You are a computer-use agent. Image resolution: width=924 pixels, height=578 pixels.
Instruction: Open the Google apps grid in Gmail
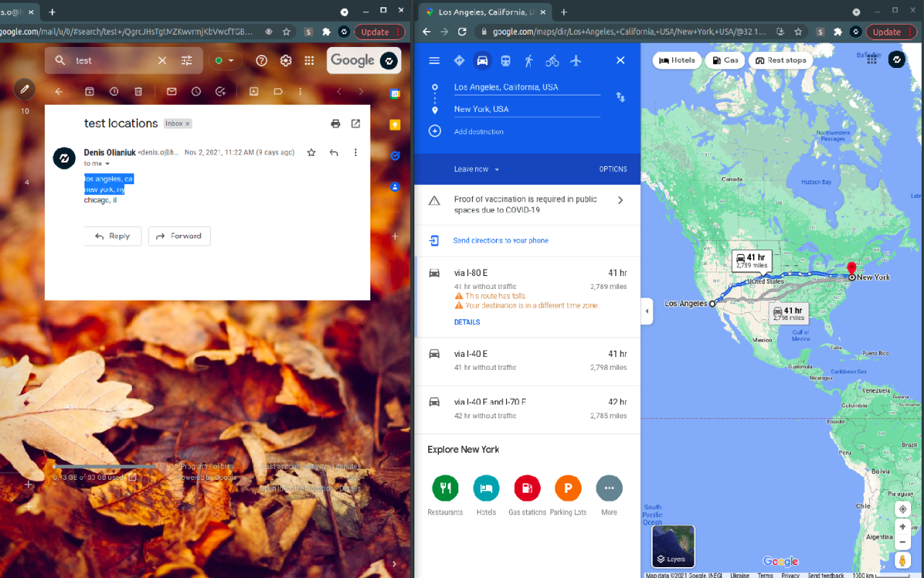click(309, 61)
